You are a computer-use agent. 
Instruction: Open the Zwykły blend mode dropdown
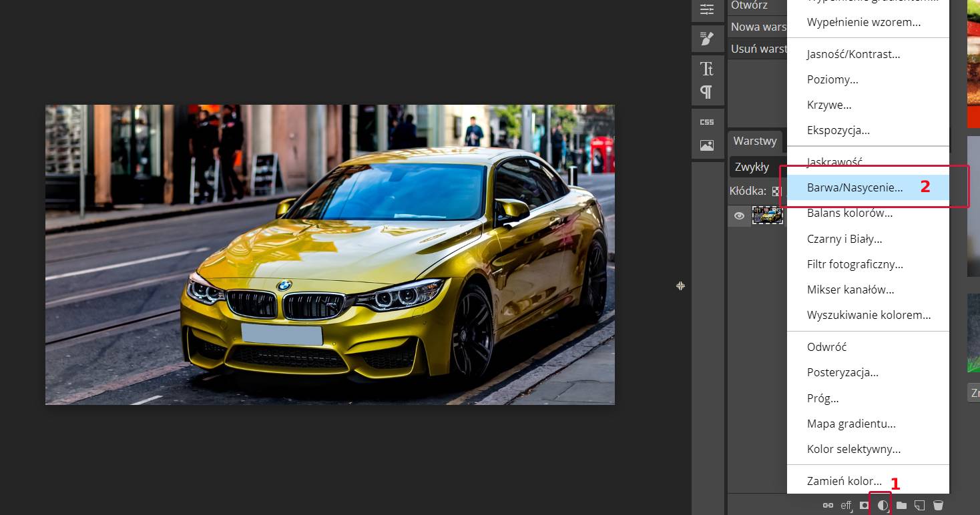758,167
